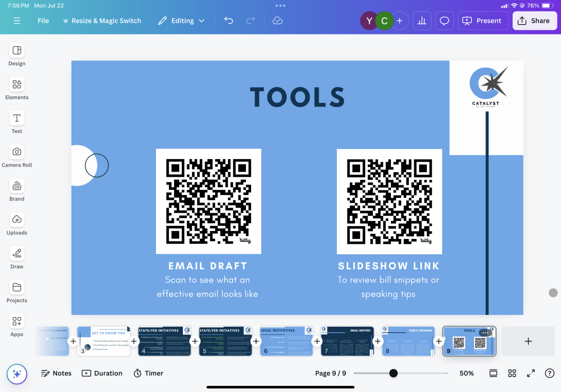The height and width of the screenshot is (392, 561).
Task: Select the TOOLS heading on the slide
Action: [x=298, y=97]
